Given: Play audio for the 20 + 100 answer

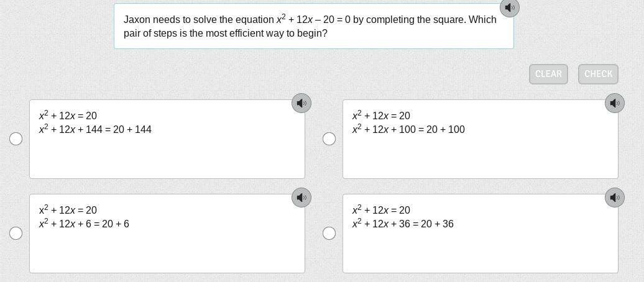Looking at the screenshot, I should click(615, 103).
